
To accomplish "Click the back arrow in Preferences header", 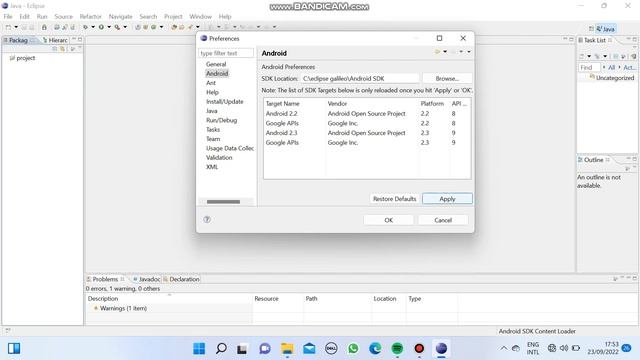I will click(437, 52).
